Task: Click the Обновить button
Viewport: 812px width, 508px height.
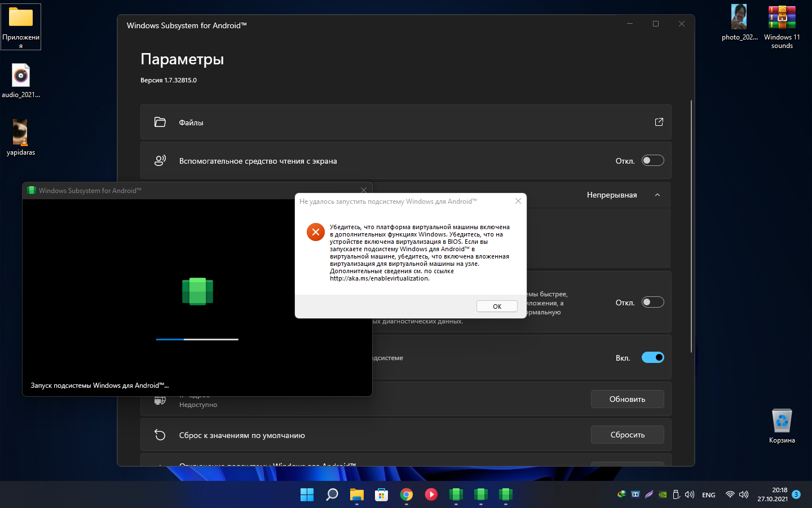Action: (628, 399)
